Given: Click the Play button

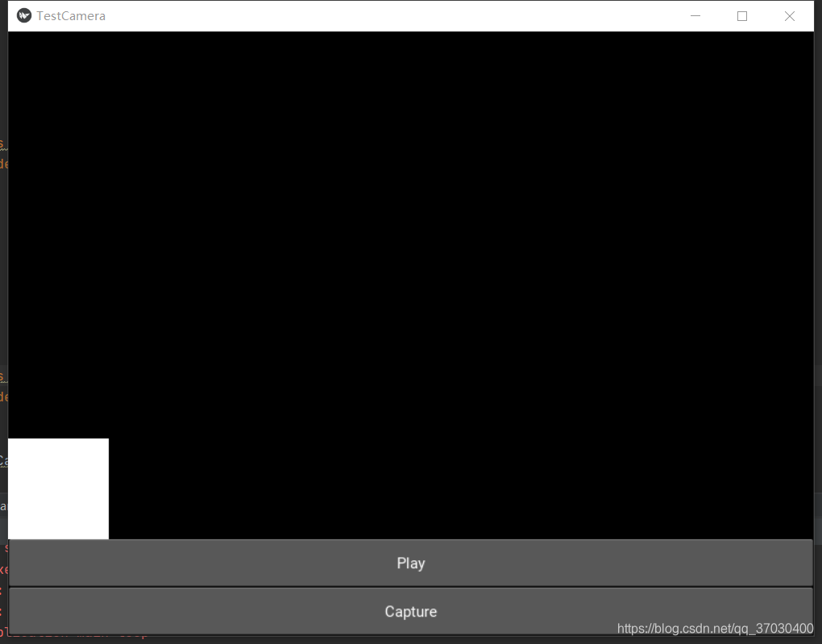Looking at the screenshot, I should pyautogui.click(x=410, y=563).
